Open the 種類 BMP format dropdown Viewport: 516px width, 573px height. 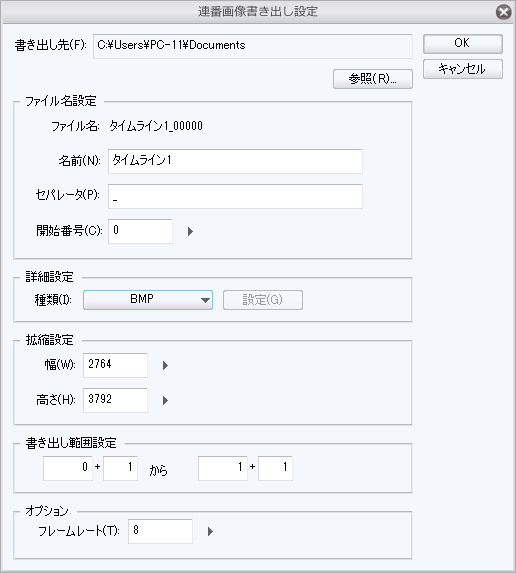pyautogui.click(x=148, y=300)
